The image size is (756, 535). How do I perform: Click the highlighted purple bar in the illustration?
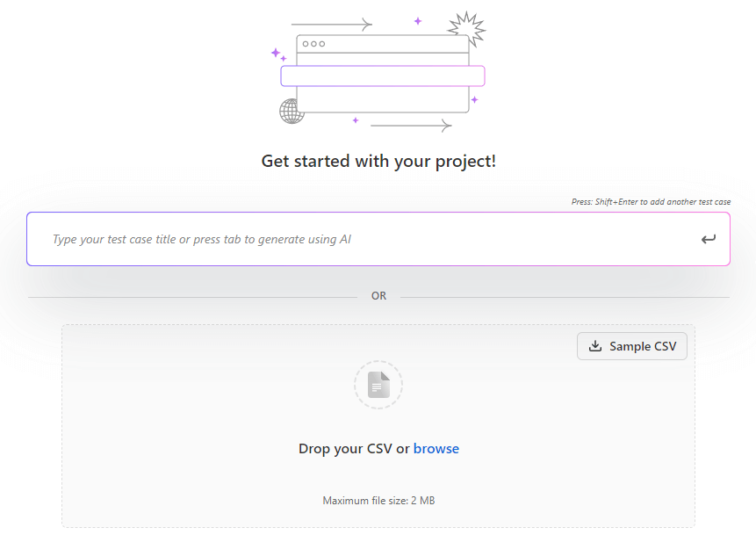tap(382, 76)
